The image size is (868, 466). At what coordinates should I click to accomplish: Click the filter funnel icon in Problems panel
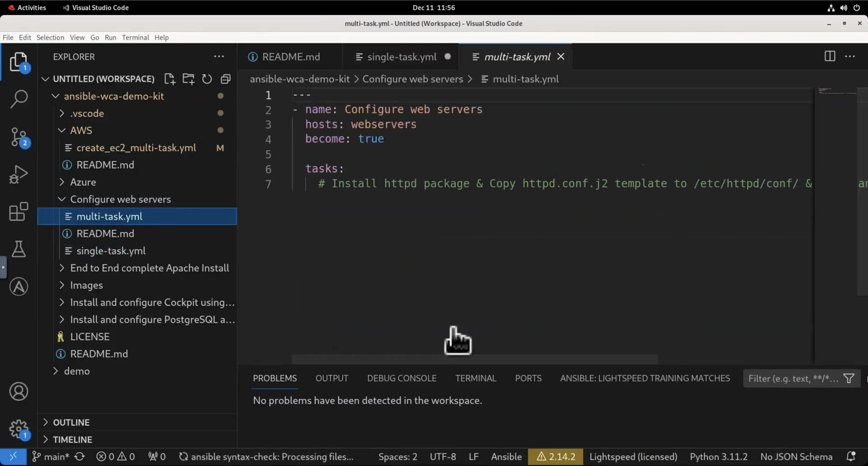click(x=849, y=378)
